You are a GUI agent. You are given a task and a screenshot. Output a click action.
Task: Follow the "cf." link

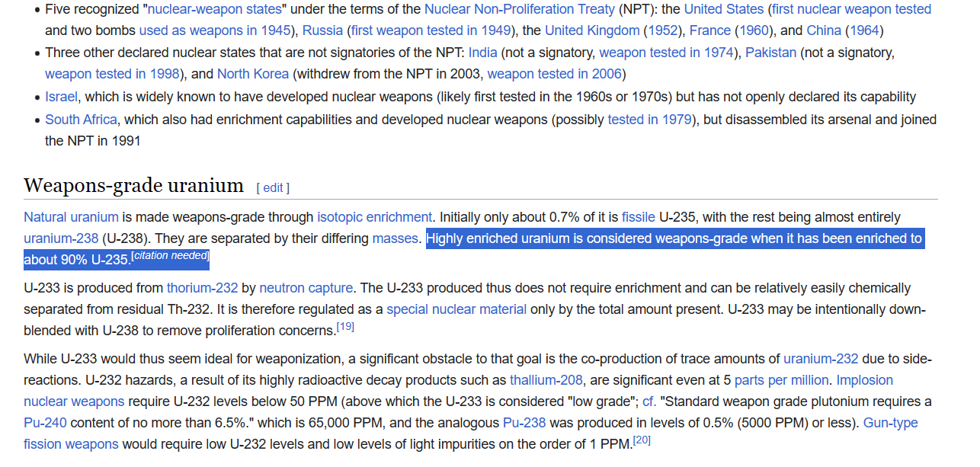click(x=649, y=401)
